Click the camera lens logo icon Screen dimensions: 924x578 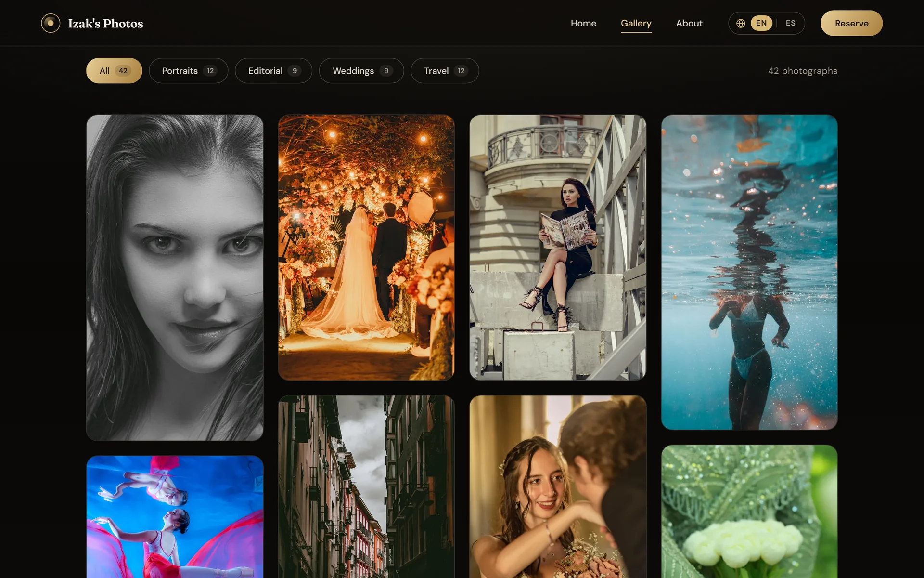pyautogui.click(x=51, y=23)
